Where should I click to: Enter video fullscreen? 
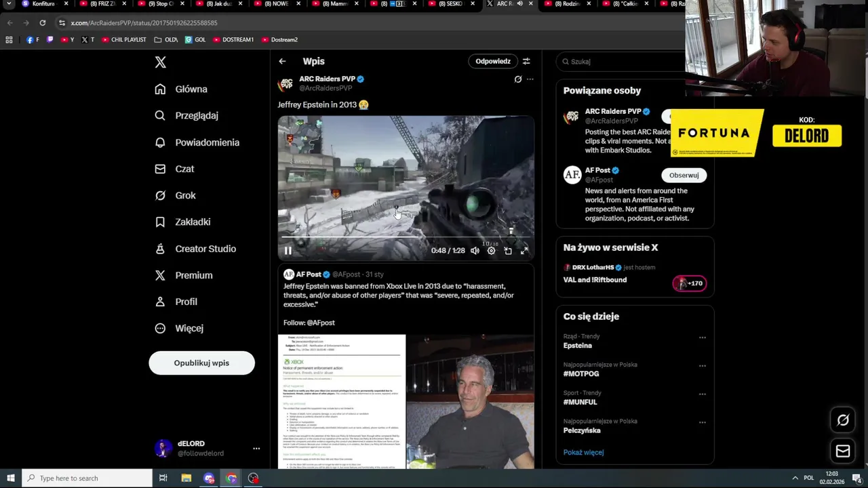tap(524, 251)
